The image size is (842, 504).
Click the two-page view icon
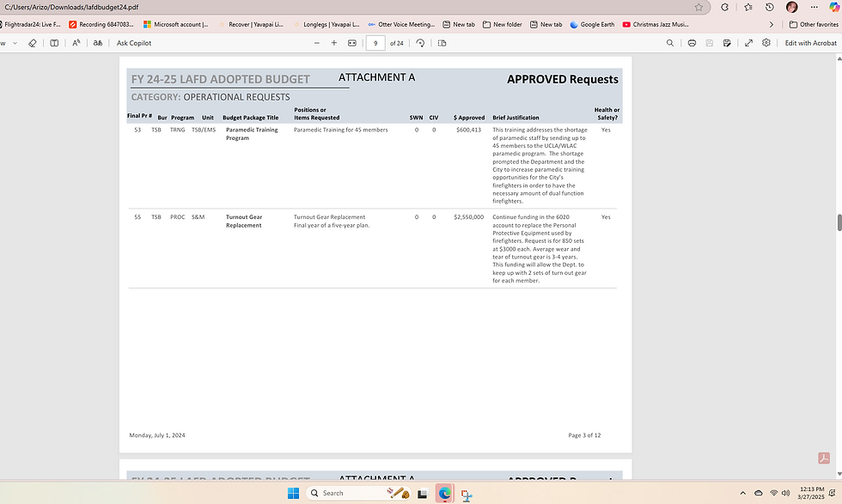pyautogui.click(x=442, y=43)
